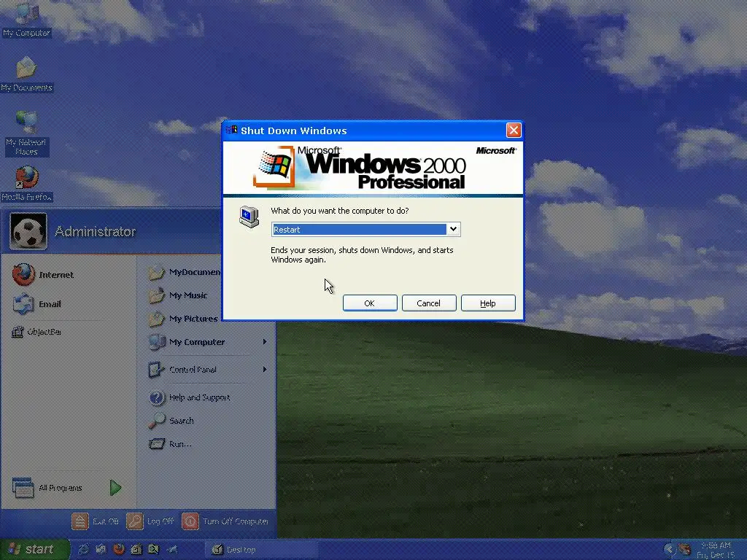Open the Restart action dropdown arrow
This screenshot has height=560, width=747.
click(x=453, y=229)
